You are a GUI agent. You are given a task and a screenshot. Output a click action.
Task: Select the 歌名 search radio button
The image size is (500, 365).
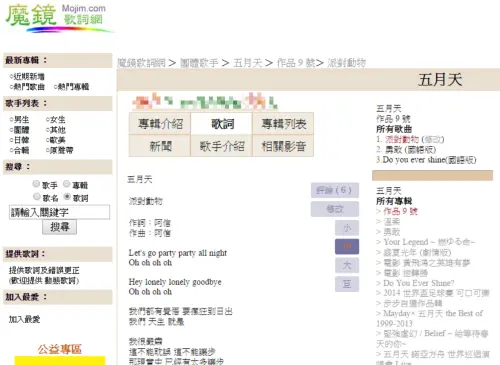pyautogui.click(x=36, y=197)
